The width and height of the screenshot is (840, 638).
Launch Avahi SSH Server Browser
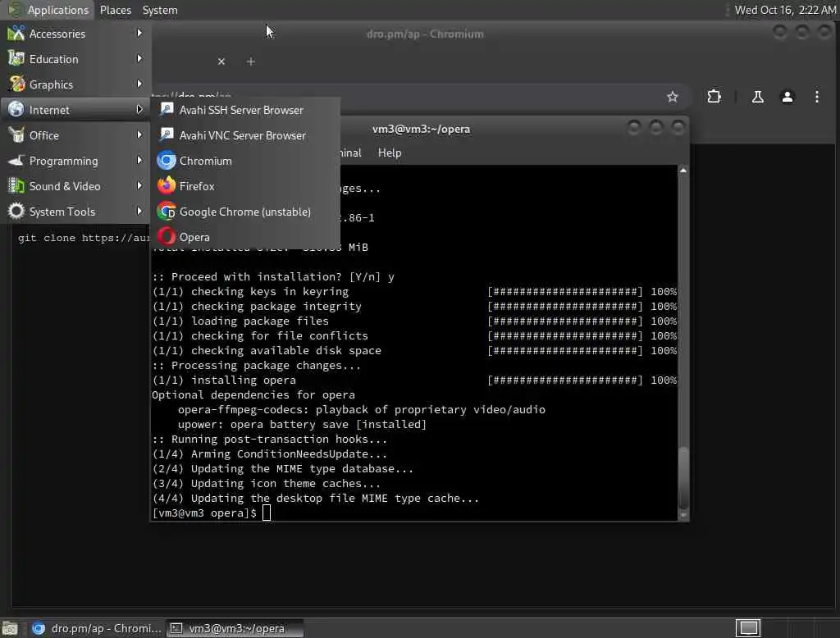245,110
